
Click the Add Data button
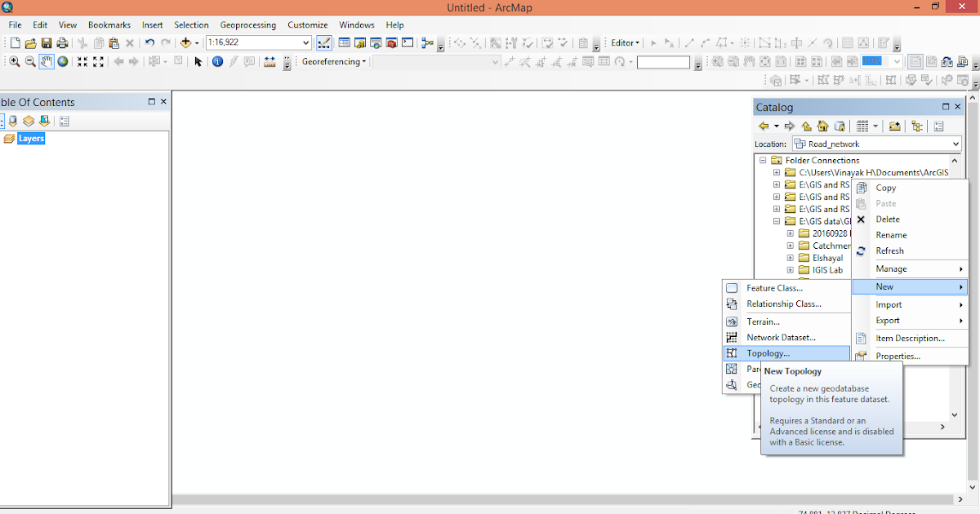[x=186, y=42]
